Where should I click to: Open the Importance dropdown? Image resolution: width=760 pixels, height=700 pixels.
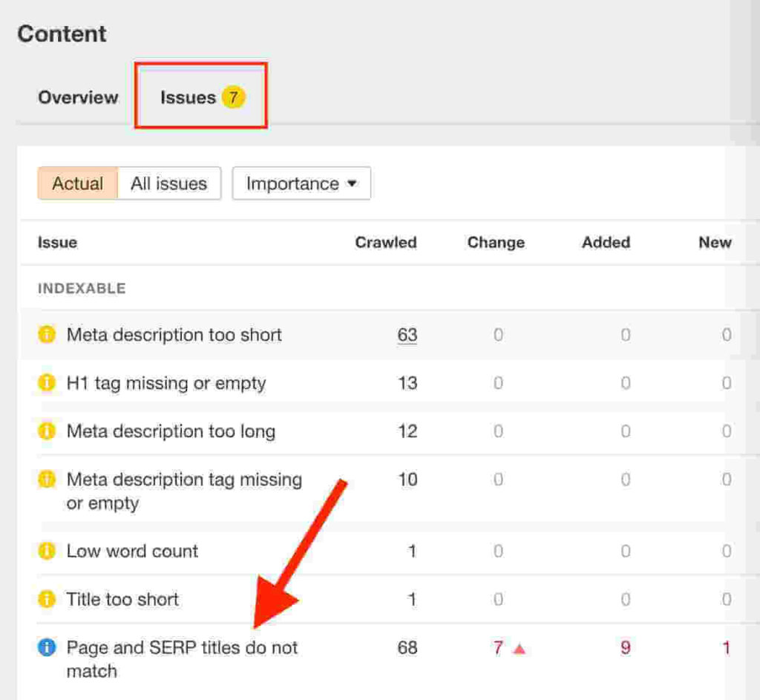click(301, 183)
